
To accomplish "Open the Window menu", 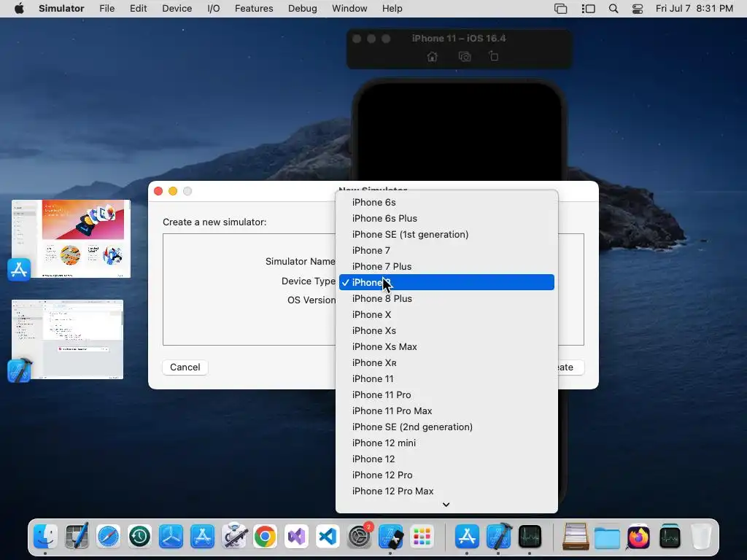I will pyautogui.click(x=349, y=9).
